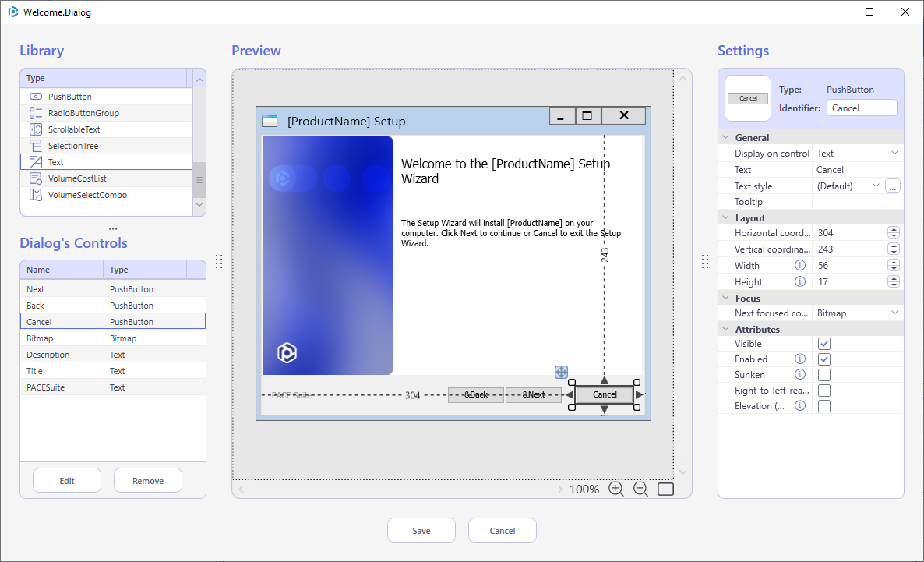924x562 pixels.
Task: Click the Text type icon in Library
Action: (36, 162)
